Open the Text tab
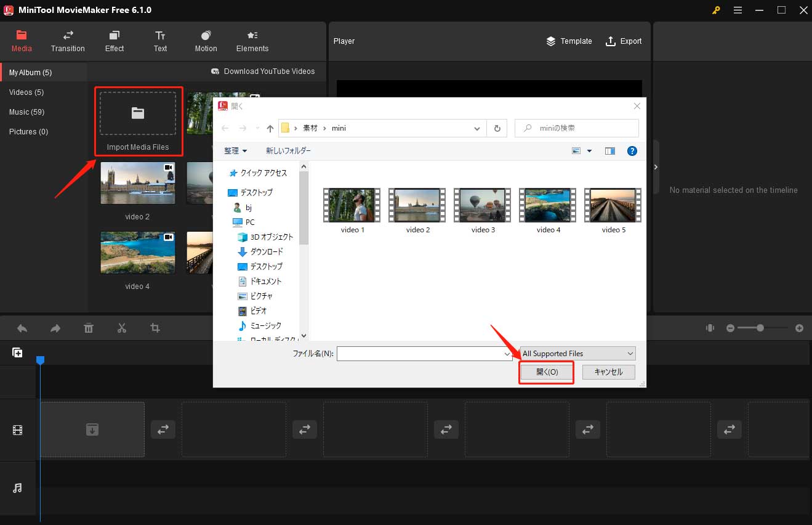 point(160,41)
